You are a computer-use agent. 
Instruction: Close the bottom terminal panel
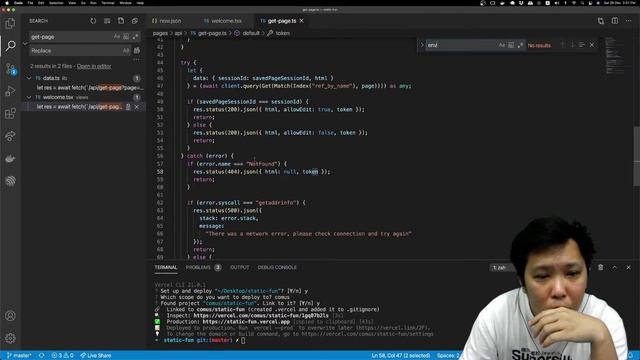click(629, 267)
